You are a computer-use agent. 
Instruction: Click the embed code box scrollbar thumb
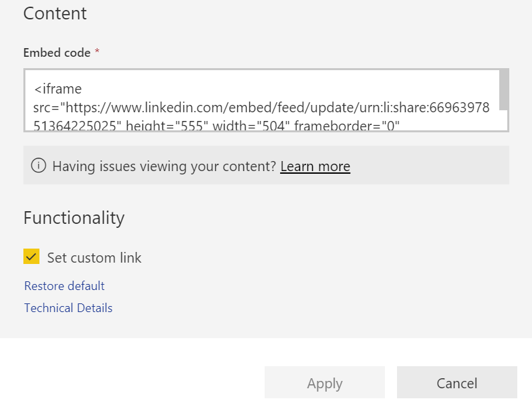(x=504, y=90)
